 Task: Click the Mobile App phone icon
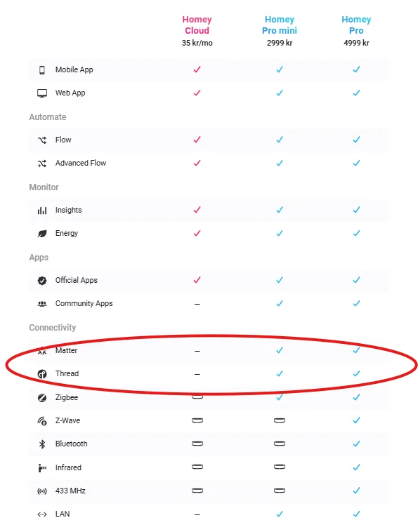click(41, 70)
